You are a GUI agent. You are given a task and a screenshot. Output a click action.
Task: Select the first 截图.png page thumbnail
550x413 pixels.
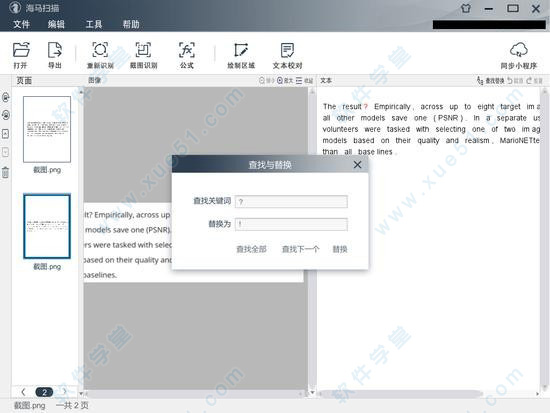pyautogui.click(x=47, y=129)
